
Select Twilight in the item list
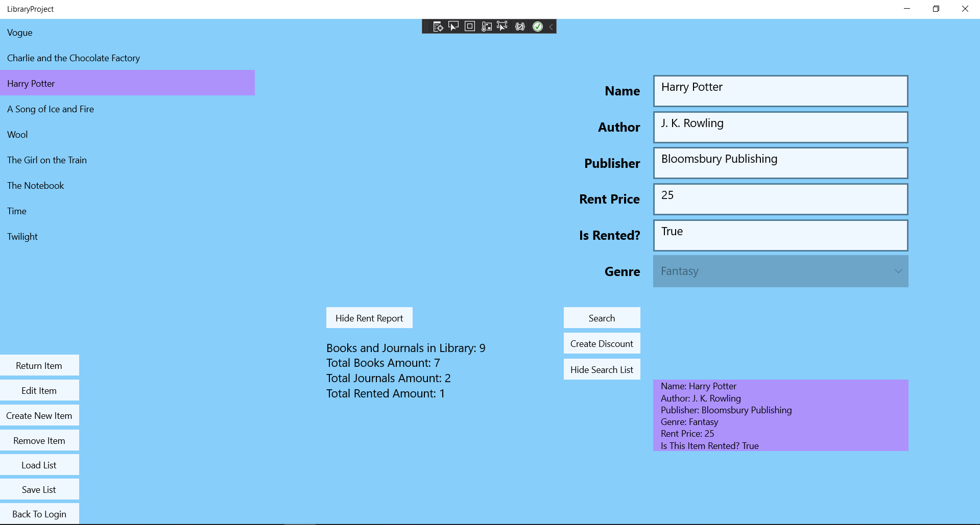tap(127, 236)
